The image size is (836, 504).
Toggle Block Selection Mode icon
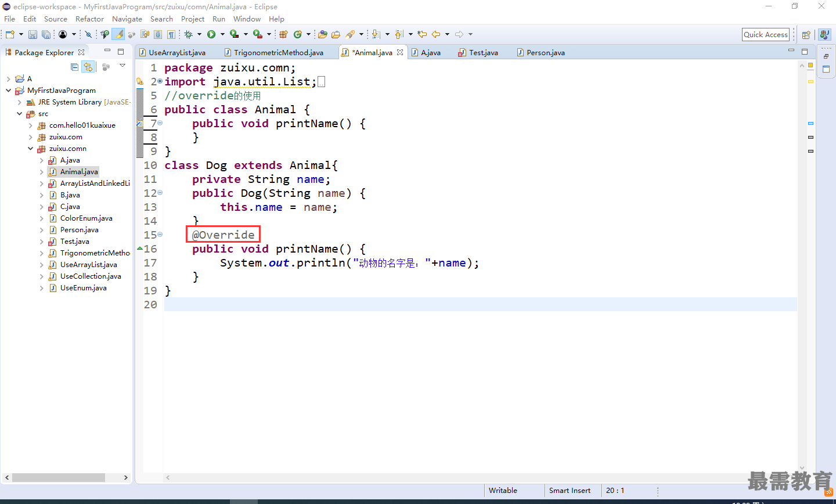point(158,35)
